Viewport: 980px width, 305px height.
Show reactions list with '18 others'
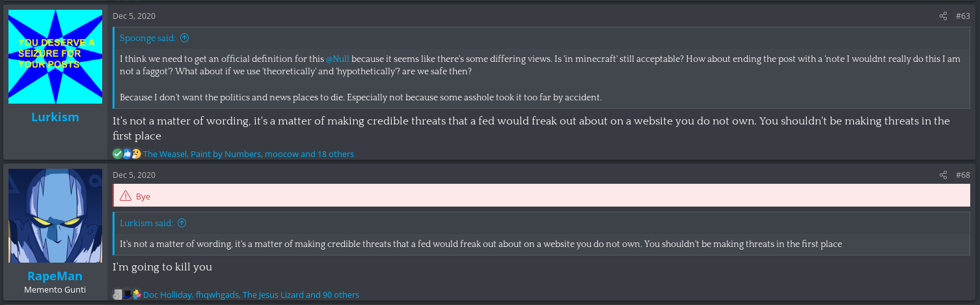[x=249, y=154]
